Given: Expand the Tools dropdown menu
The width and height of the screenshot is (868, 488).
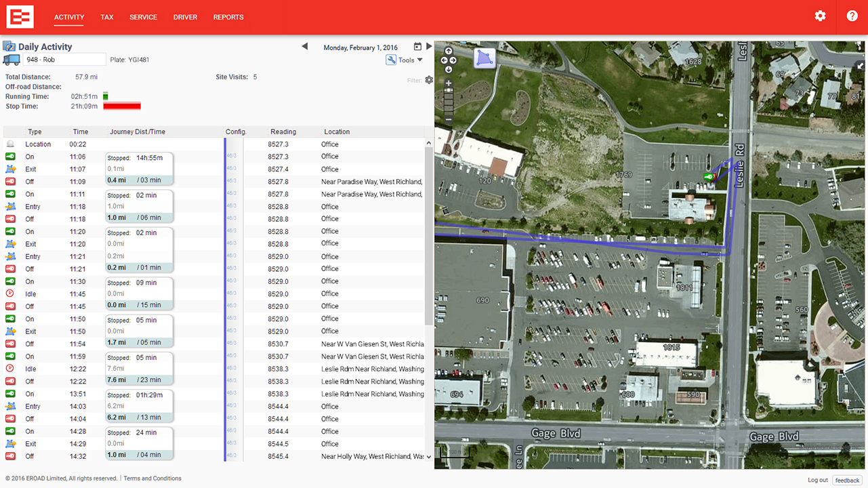Looking at the screenshot, I should click(405, 60).
